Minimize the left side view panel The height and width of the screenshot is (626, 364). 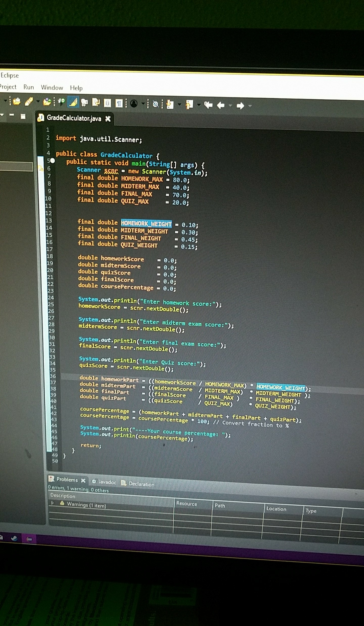point(12,115)
